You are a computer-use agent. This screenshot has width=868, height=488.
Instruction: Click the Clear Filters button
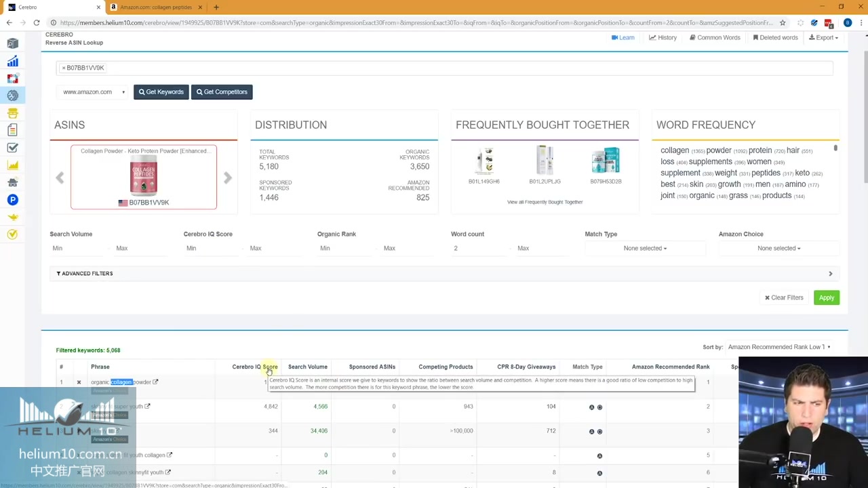(784, 298)
